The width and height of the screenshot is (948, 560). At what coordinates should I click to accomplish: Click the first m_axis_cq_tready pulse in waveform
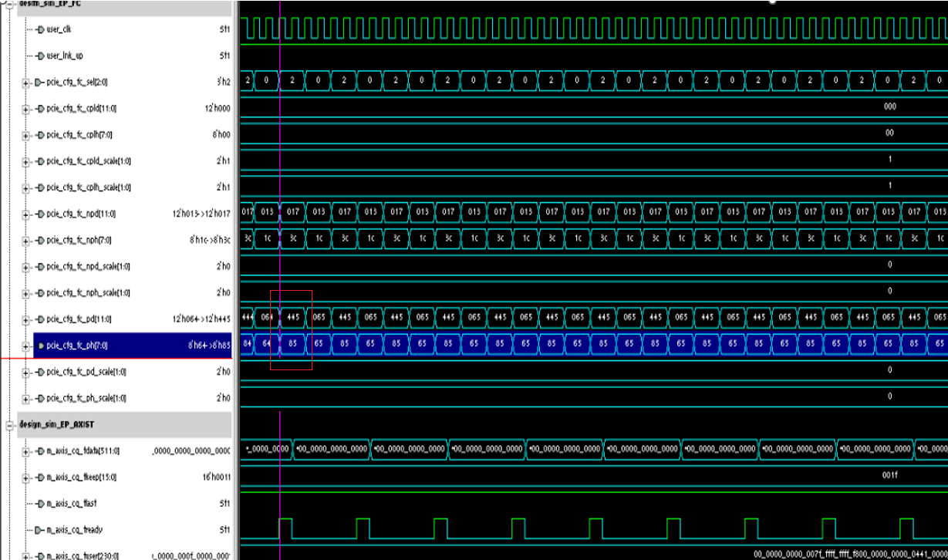click(285, 528)
